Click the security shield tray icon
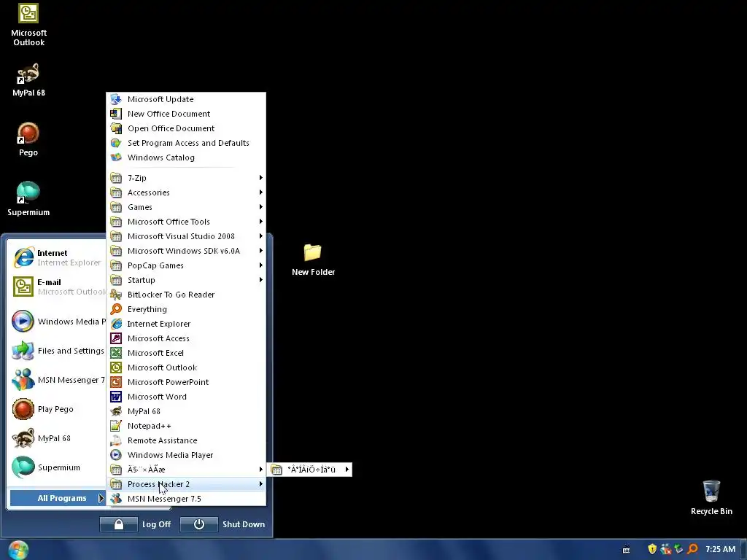This screenshot has width=747, height=560. [652, 549]
